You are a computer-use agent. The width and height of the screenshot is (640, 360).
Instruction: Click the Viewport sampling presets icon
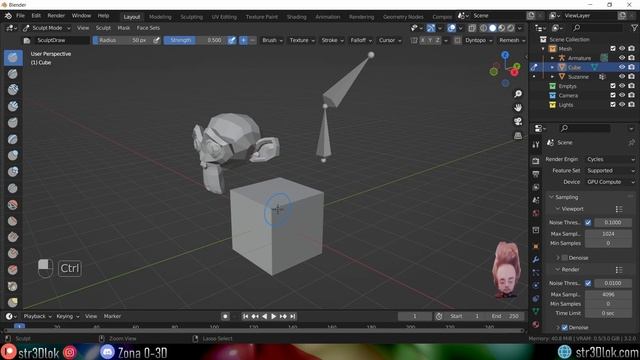[619, 209]
